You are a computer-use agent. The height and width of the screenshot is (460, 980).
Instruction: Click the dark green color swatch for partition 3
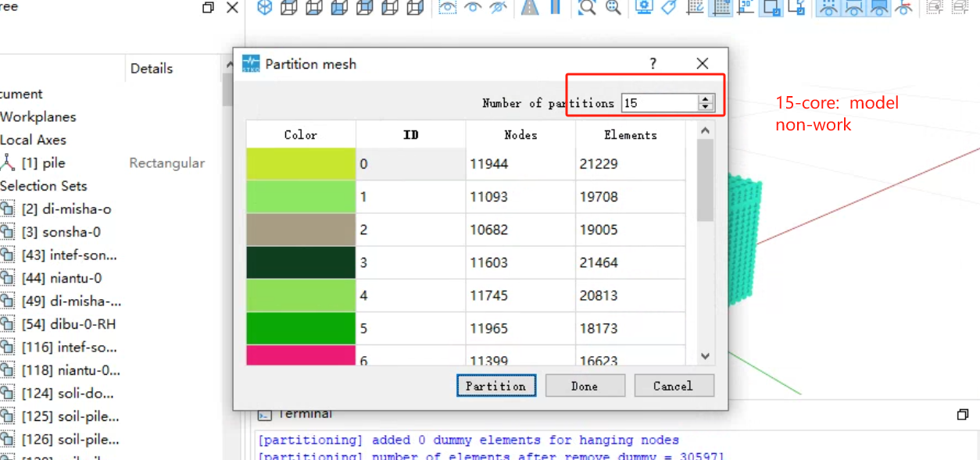coord(301,262)
